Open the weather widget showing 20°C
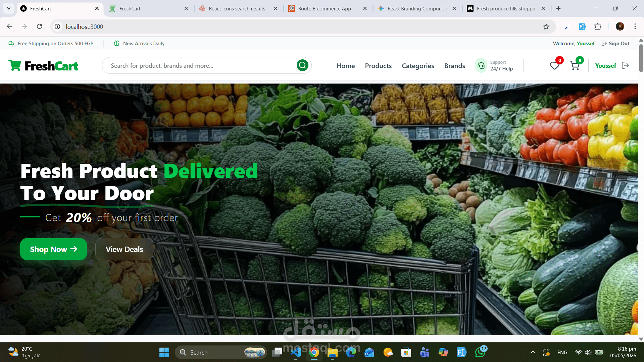The image size is (644, 362). pyautogui.click(x=24, y=352)
